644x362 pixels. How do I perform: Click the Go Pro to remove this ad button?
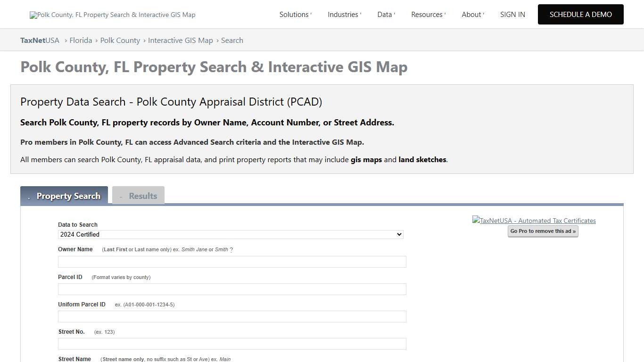point(543,231)
